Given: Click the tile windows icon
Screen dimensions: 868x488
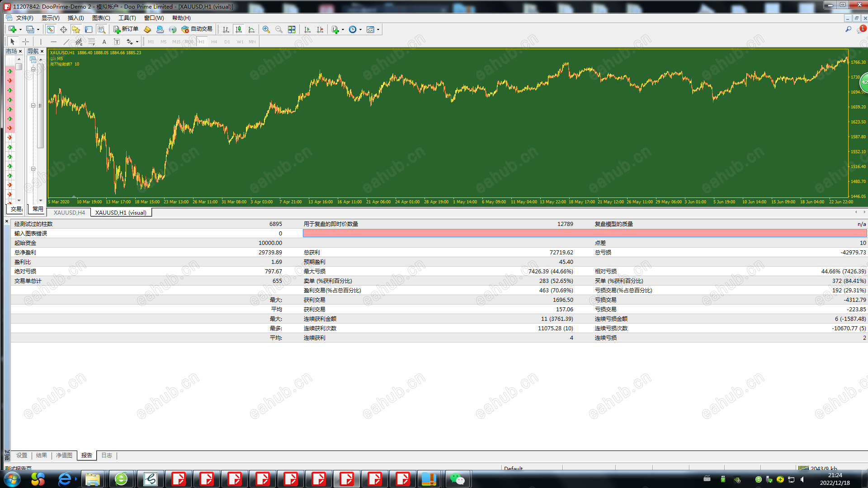Looking at the screenshot, I should pyautogui.click(x=292, y=29).
